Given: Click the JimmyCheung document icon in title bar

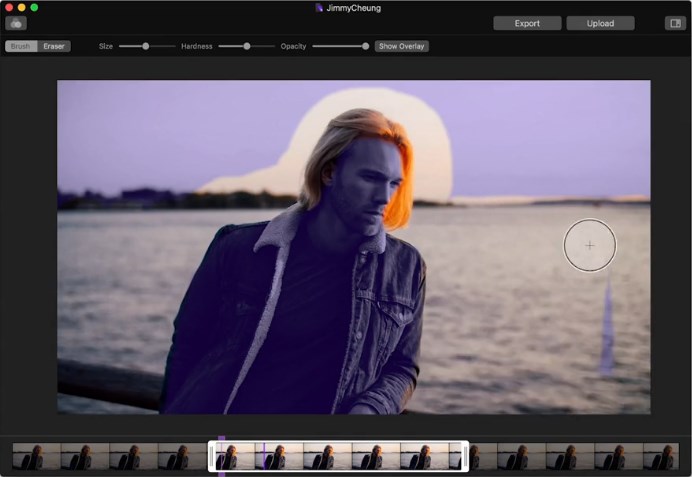Looking at the screenshot, I should 319,8.
